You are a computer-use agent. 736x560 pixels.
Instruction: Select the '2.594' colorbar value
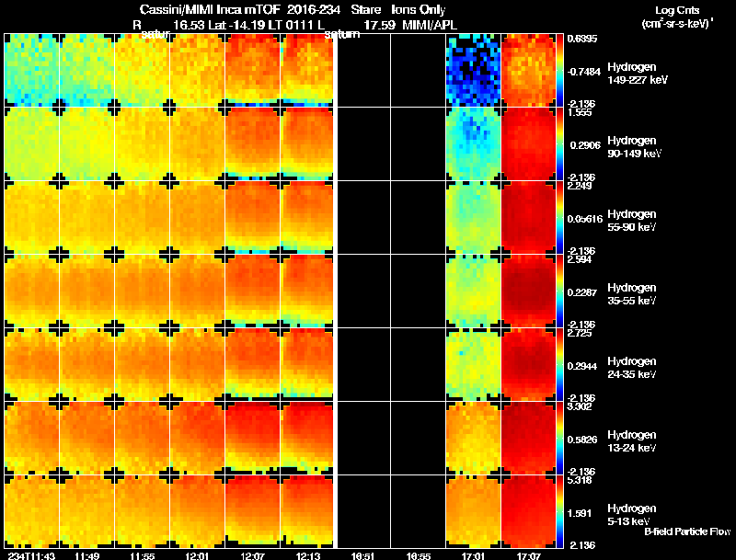581,260
